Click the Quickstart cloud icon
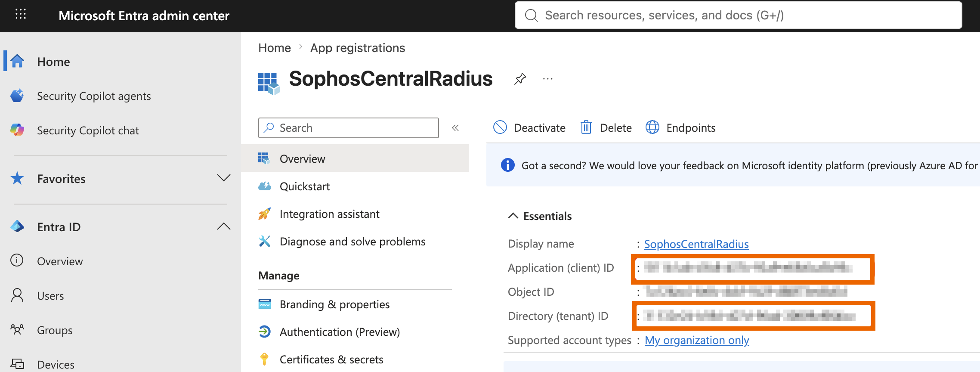 tap(265, 186)
